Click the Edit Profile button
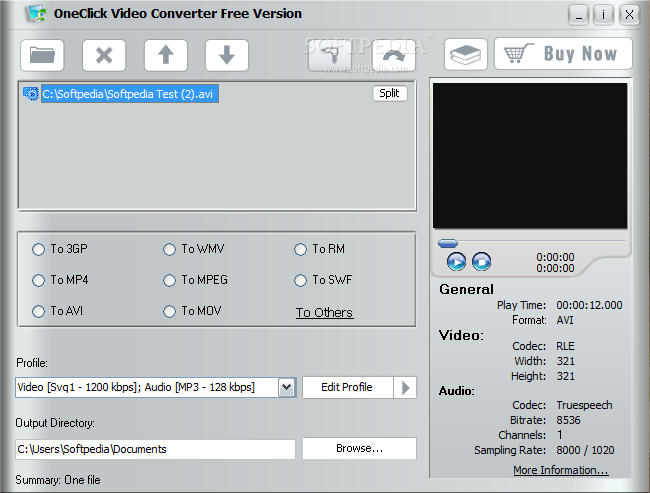Viewport: 650px width, 493px height. (x=347, y=387)
